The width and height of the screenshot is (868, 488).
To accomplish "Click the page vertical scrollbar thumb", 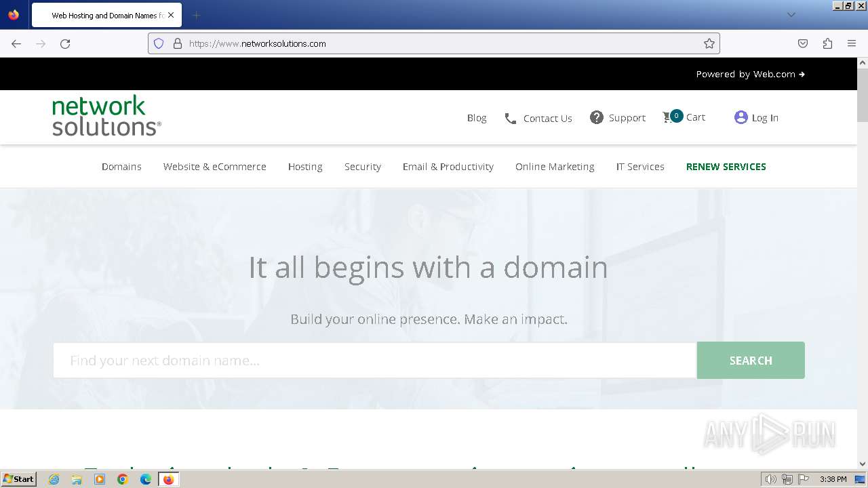I will [863, 95].
